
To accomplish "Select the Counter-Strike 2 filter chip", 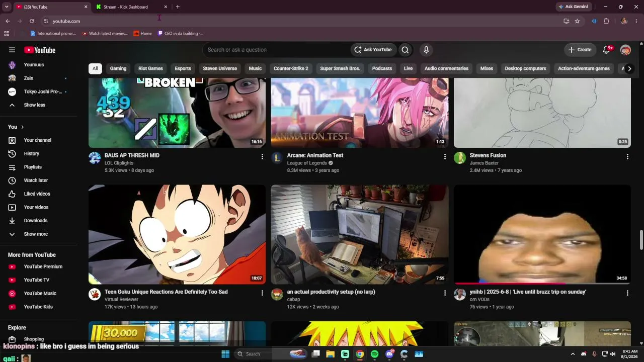I will pyautogui.click(x=291, y=68).
